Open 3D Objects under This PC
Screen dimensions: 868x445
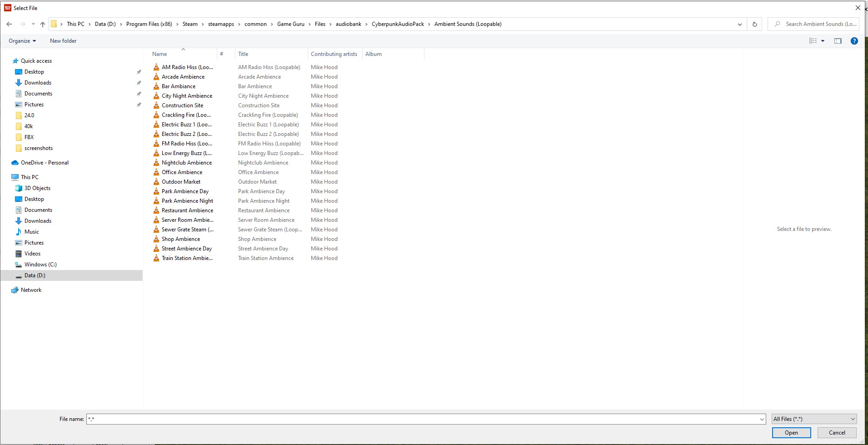click(x=37, y=188)
